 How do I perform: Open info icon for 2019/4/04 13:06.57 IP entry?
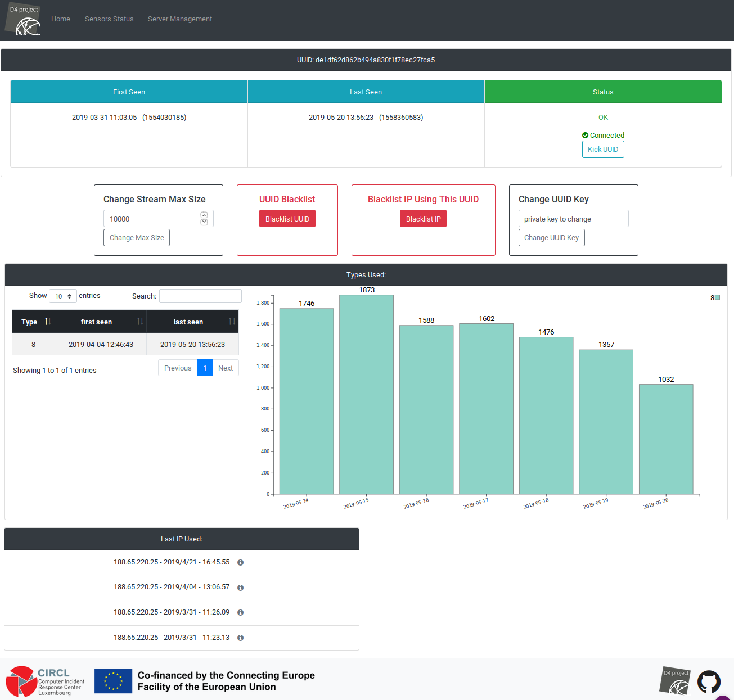click(240, 588)
